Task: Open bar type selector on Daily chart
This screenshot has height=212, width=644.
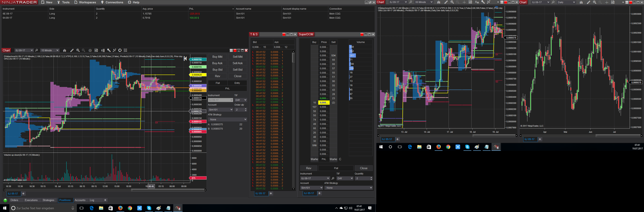Action: tap(581, 2)
